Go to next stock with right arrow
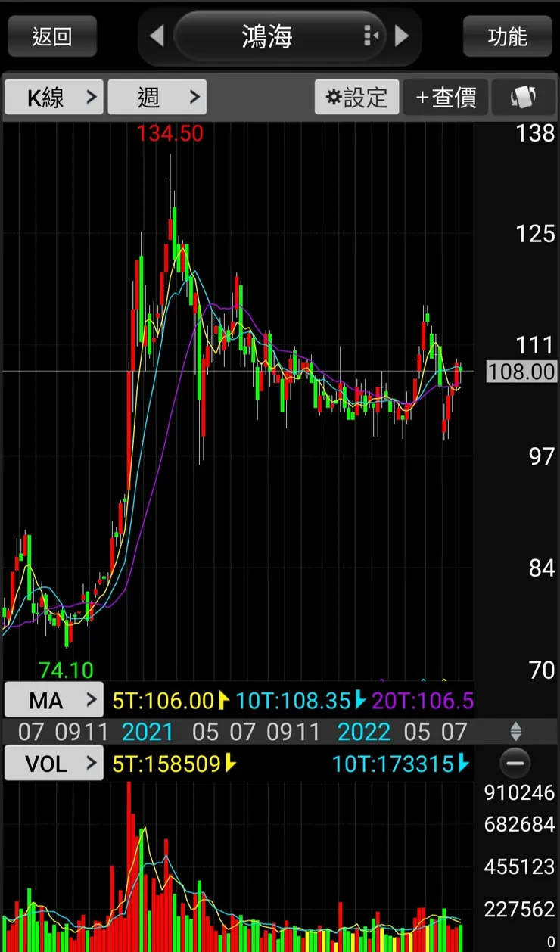This screenshot has height=952, width=560. tap(402, 36)
